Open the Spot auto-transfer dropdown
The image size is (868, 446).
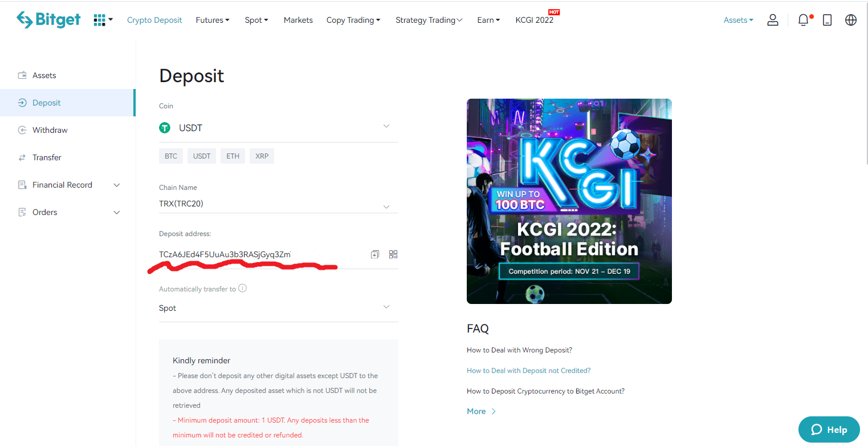(386, 307)
